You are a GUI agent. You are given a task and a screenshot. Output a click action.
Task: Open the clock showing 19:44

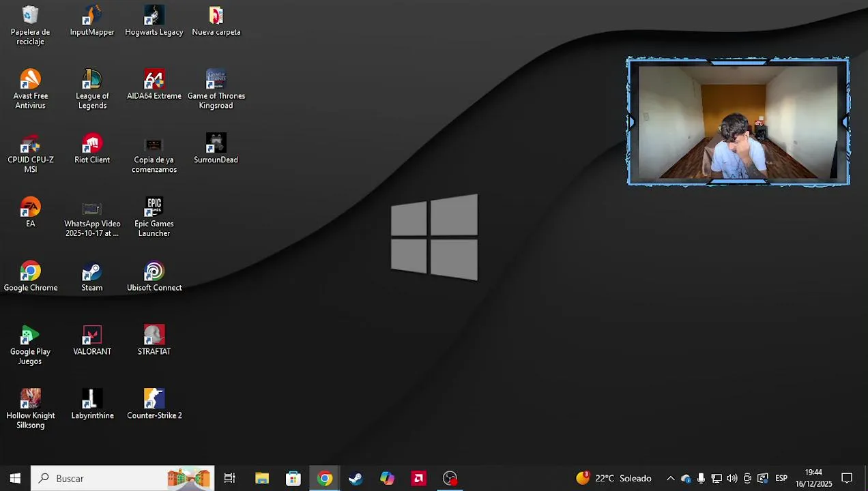[813, 478]
